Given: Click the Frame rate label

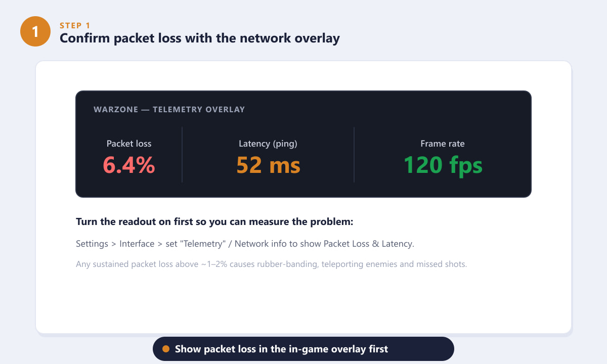Looking at the screenshot, I should 443,144.
